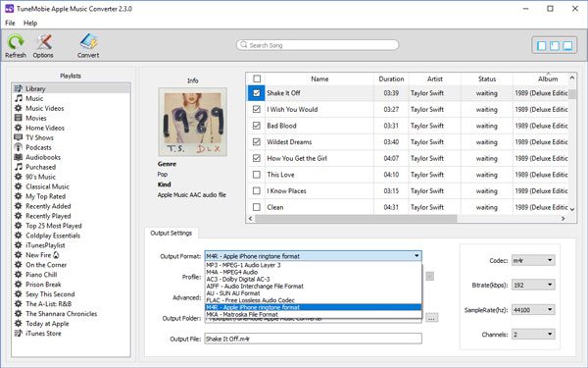Open the Bitrate(kbps) dropdown
The height and width of the screenshot is (368, 588).
[533, 285]
